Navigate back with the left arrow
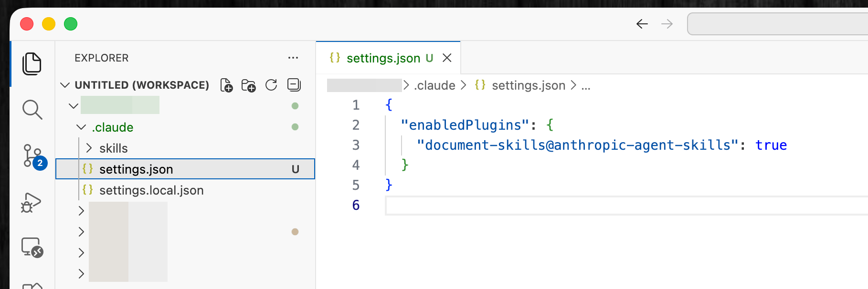Screen dimensions: 868x289 tap(642, 24)
